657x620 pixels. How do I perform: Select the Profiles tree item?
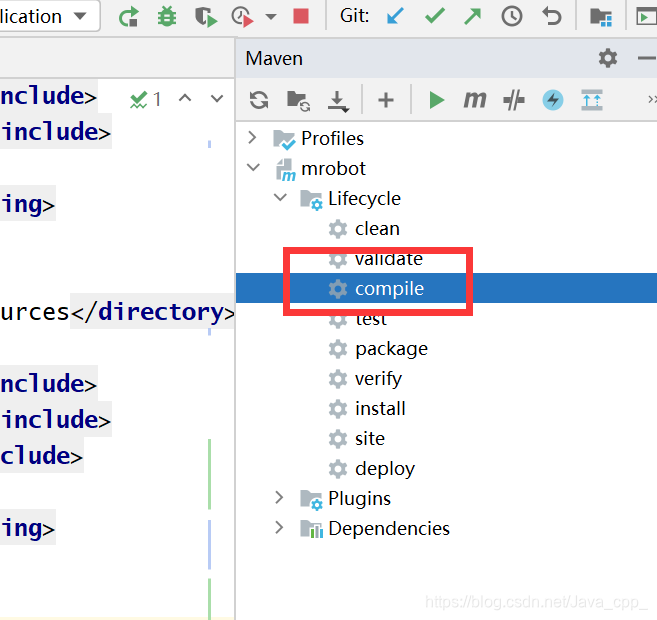pyautogui.click(x=332, y=138)
